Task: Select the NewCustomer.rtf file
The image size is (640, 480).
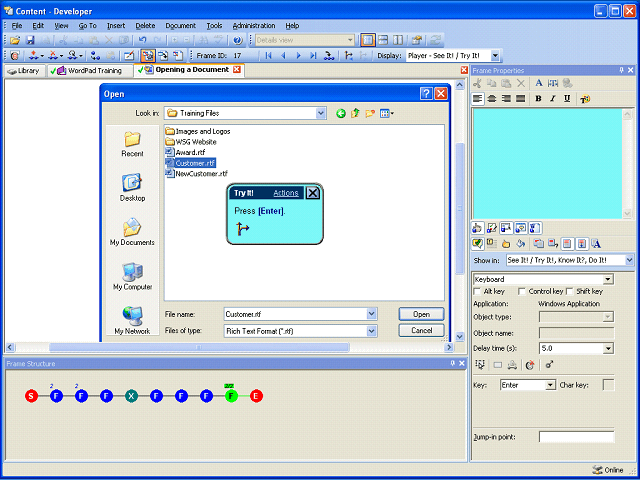Action: (x=196, y=173)
